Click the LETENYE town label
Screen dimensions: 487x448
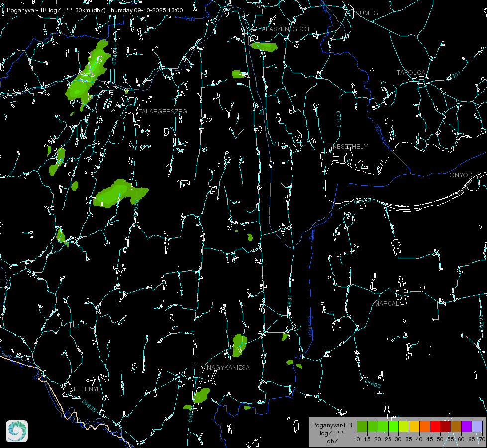coord(87,389)
